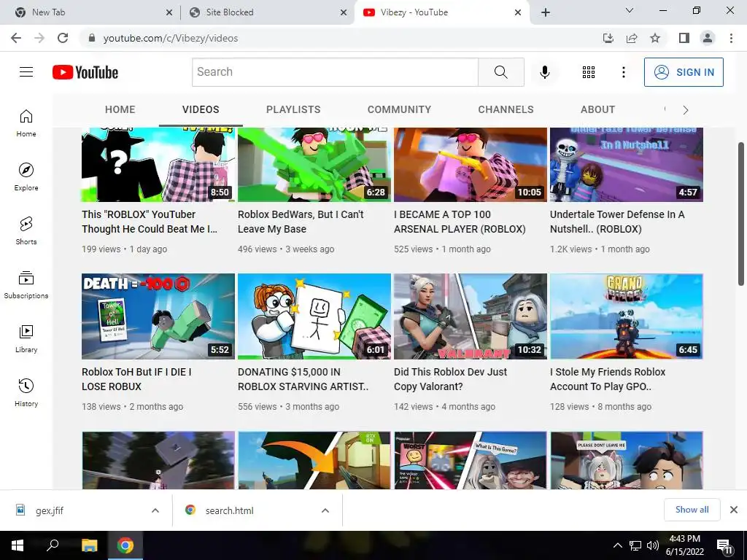Open the 8:50 ROBLOX YouTuber thumbnail
Viewport: 747px width, 560px height.
158,164
